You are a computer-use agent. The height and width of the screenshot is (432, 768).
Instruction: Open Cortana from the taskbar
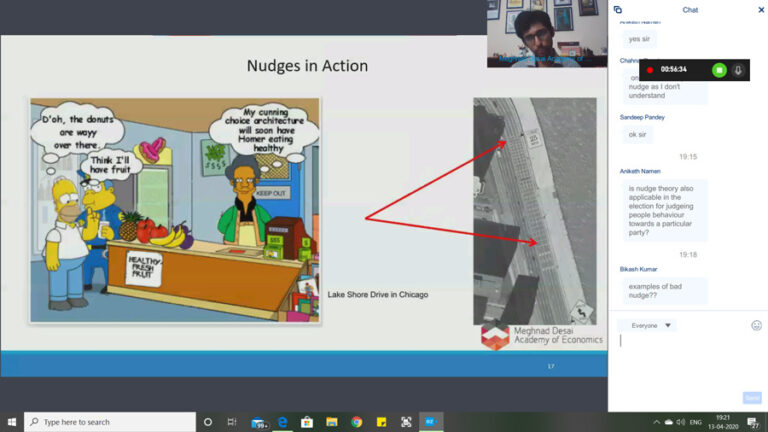coord(208,422)
